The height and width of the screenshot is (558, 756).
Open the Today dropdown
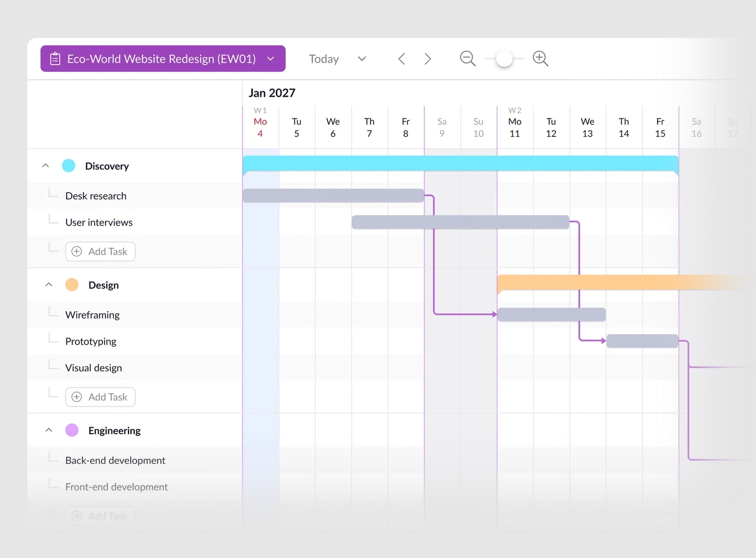pyautogui.click(x=338, y=59)
